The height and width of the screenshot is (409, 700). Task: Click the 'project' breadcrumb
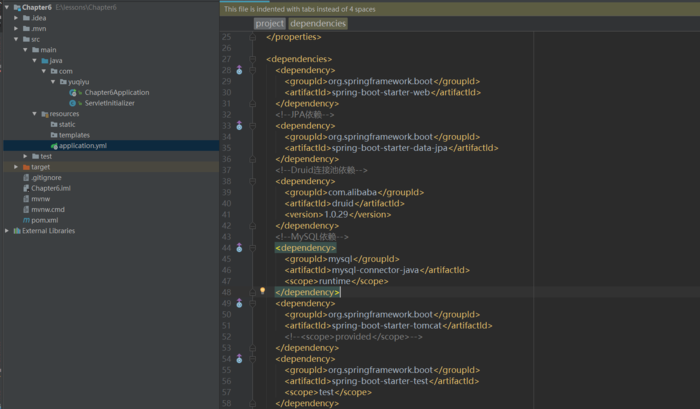[269, 23]
